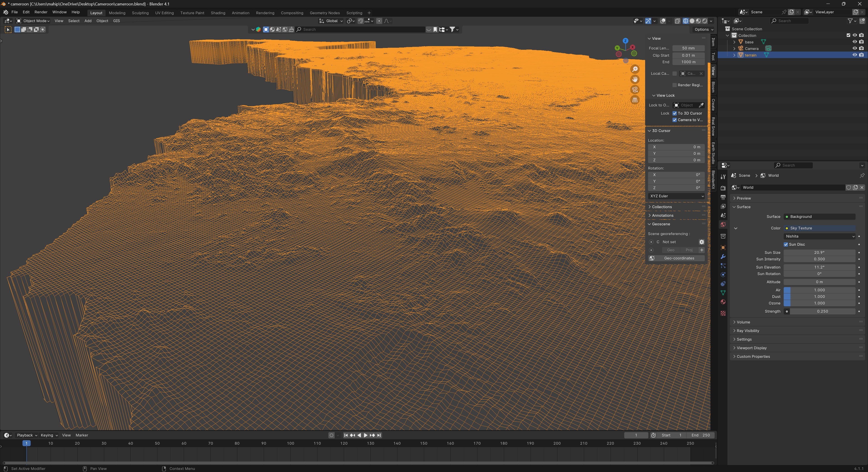Switch to orthographic view grid icon

[x=635, y=100]
